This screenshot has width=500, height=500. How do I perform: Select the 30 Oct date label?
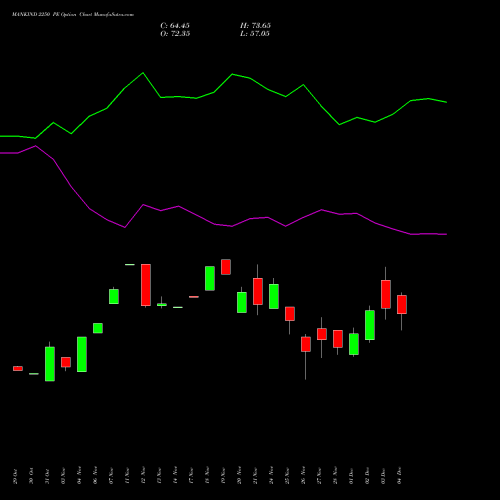tap(31, 476)
